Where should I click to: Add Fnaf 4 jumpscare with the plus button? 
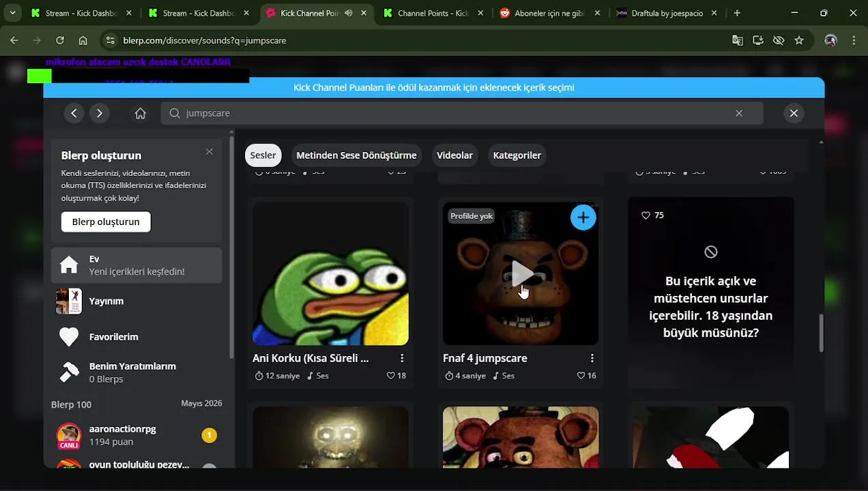point(583,218)
